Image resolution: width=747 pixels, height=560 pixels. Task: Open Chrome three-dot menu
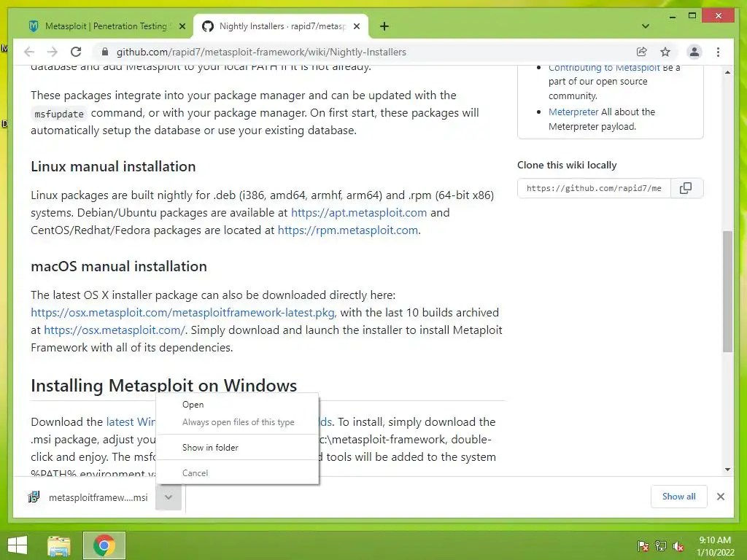(718, 52)
